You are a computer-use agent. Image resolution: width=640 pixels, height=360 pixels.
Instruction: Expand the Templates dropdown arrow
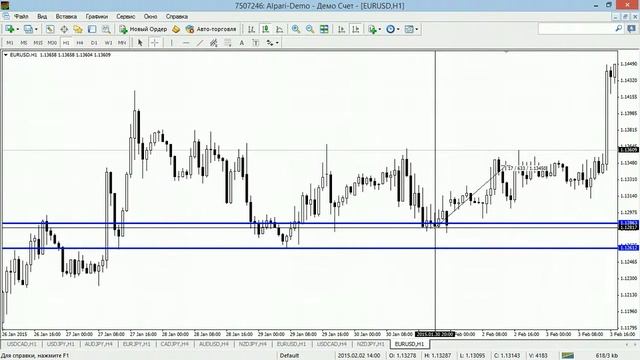(x=417, y=29)
